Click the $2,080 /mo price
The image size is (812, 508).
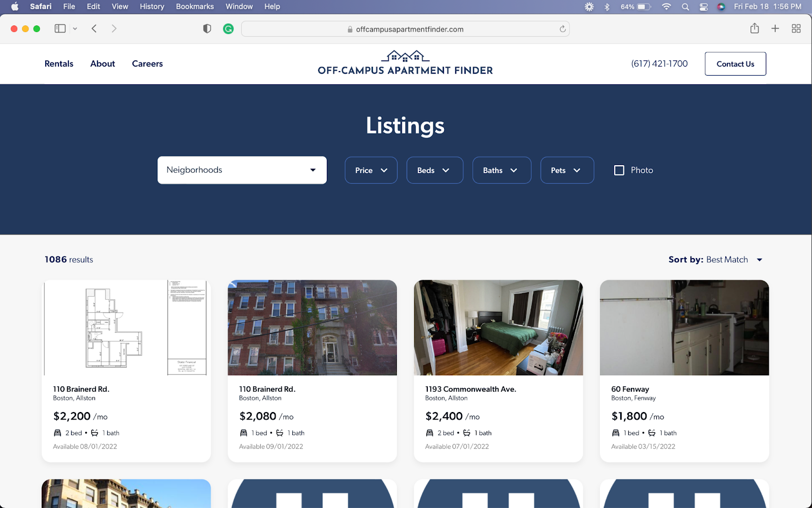[x=266, y=416]
